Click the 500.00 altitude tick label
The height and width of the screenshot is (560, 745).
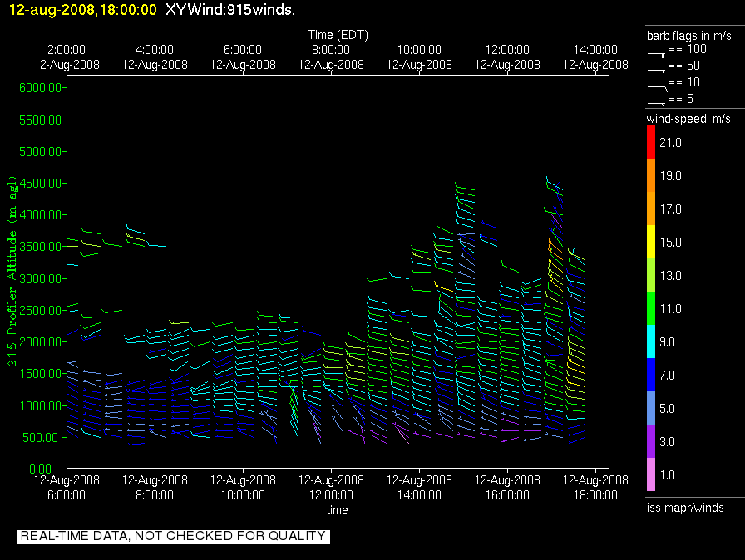pyautogui.click(x=42, y=438)
